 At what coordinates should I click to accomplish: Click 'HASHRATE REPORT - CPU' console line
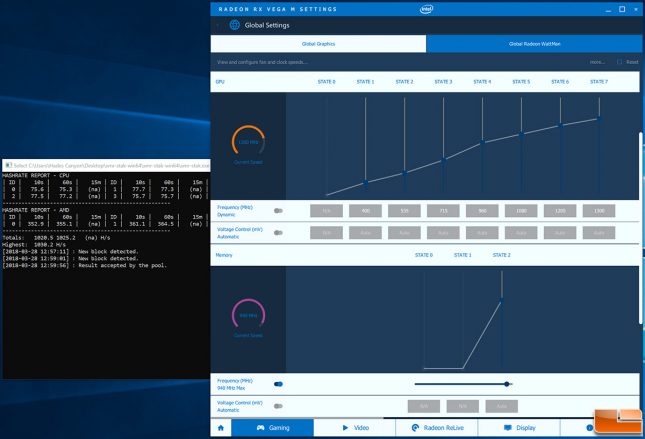click(x=36, y=175)
